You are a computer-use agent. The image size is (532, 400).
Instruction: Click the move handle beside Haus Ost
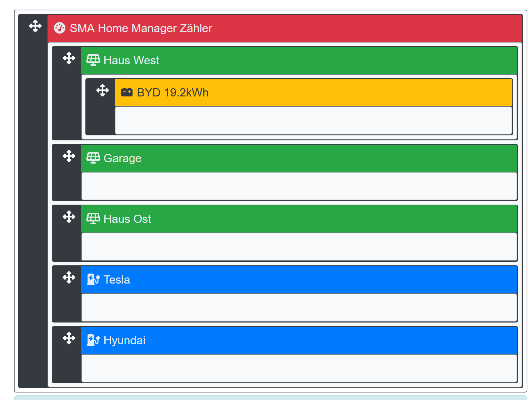69,217
